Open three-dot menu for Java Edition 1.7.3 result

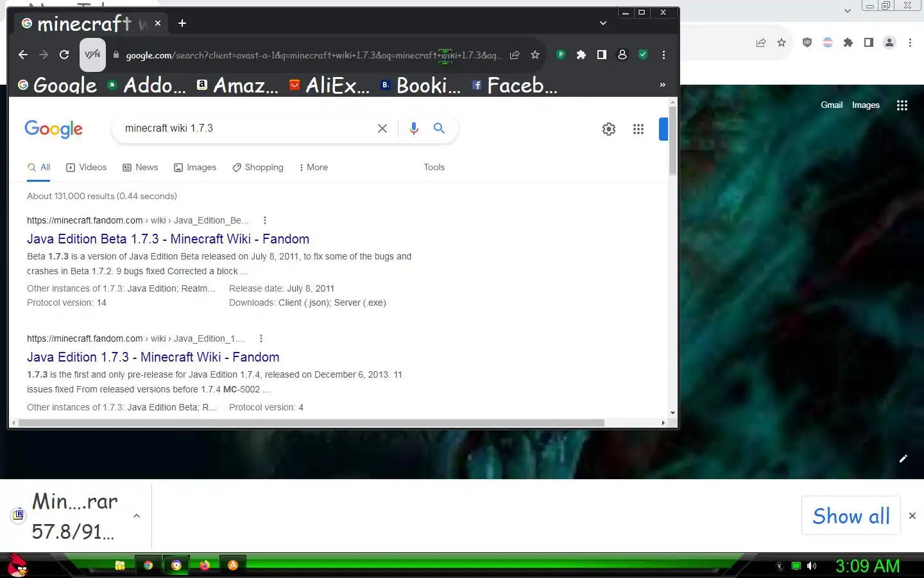pos(261,338)
